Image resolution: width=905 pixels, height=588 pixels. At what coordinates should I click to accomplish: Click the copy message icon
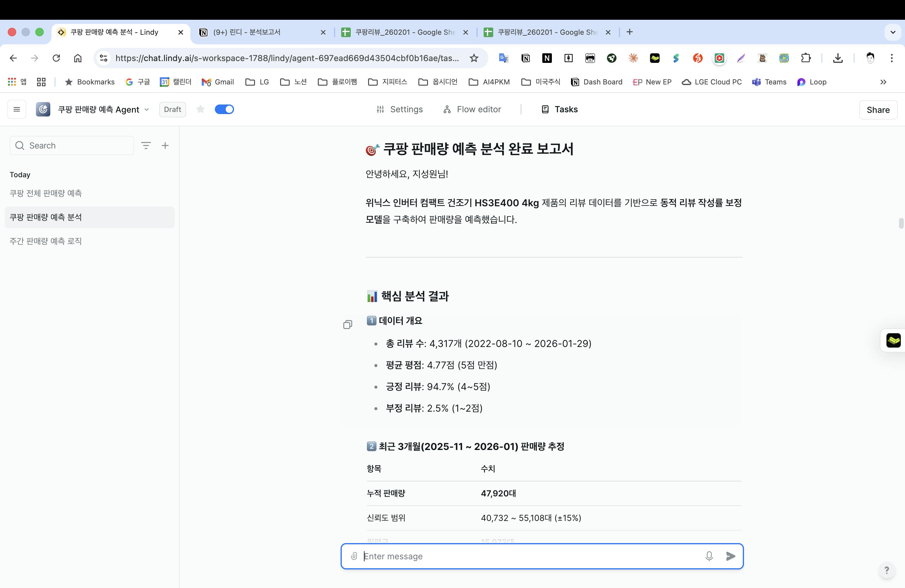point(347,325)
